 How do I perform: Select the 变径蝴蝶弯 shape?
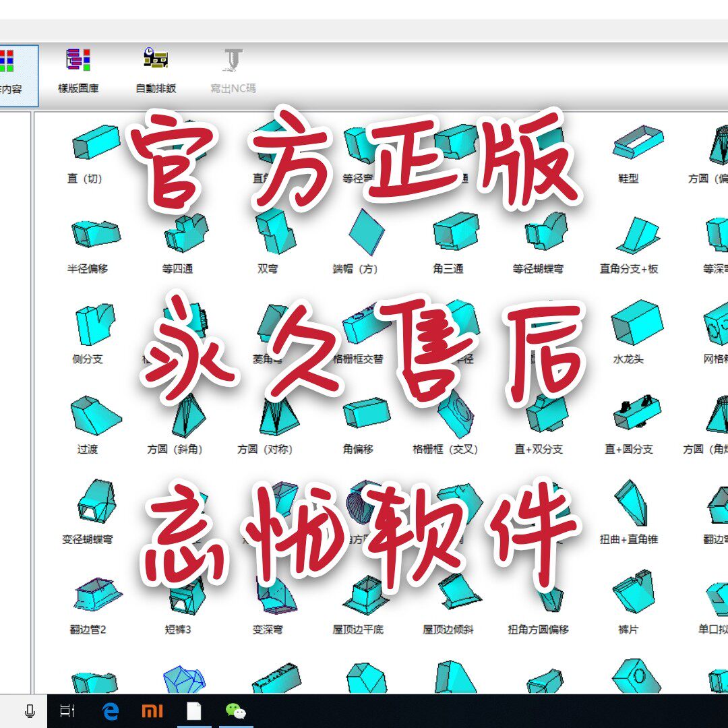tap(96, 502)
